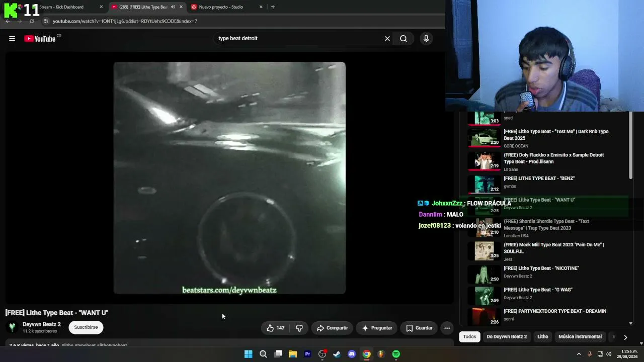Open FL Studio from the taskbar

pos(381,354)
